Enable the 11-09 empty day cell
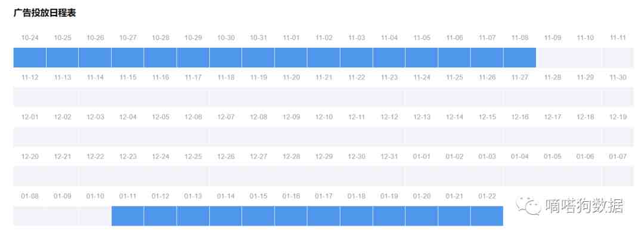The width and height of the screenshot is (644, 234). [x=552, y=57]
